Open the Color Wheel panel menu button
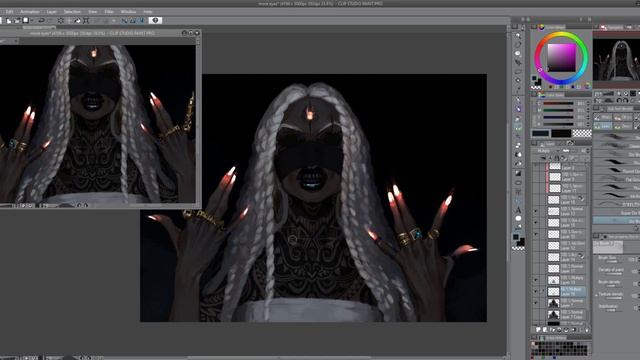Screen dimensions: 640x360 534,27
